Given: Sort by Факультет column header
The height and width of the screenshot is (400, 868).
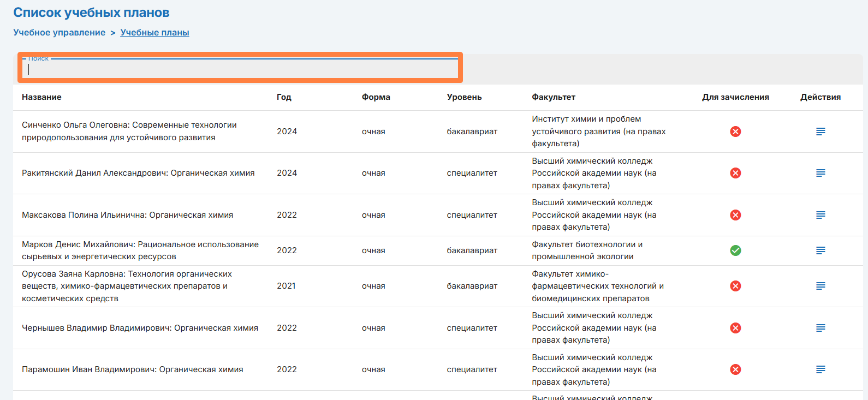Looking at the screenshot, I should point(554,97).
